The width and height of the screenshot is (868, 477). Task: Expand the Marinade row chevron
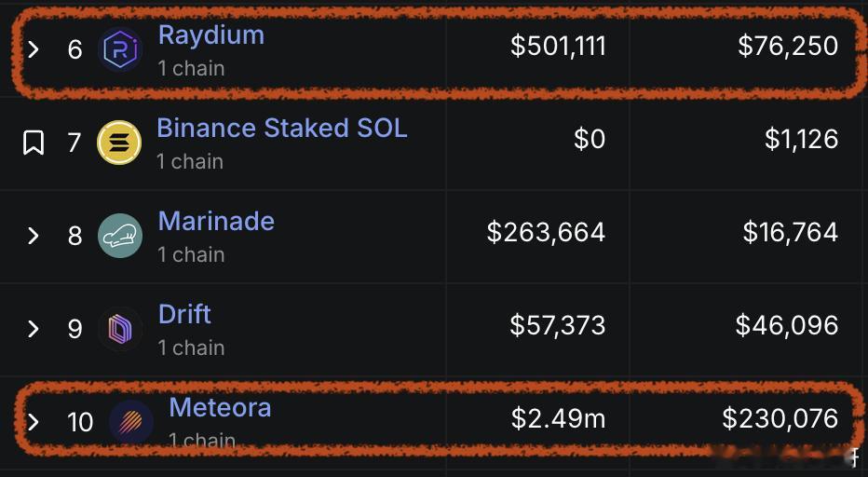[34, 236]
